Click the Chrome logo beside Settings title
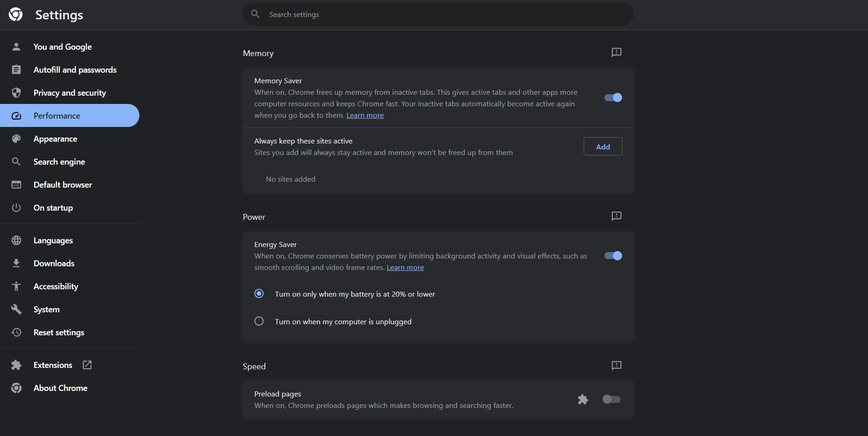This screenshot has width=868, height=436. click(15, 14)
